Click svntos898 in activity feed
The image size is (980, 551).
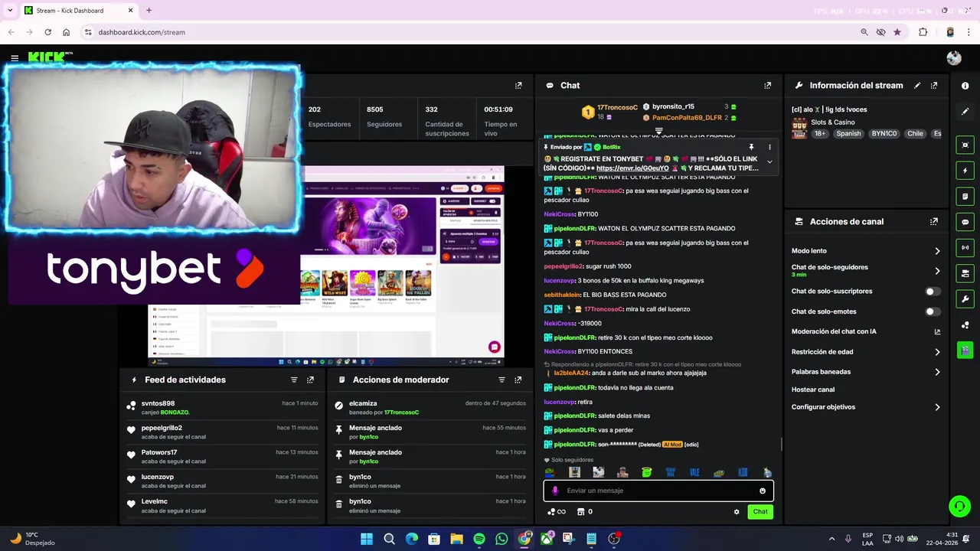tap(158, 403)
